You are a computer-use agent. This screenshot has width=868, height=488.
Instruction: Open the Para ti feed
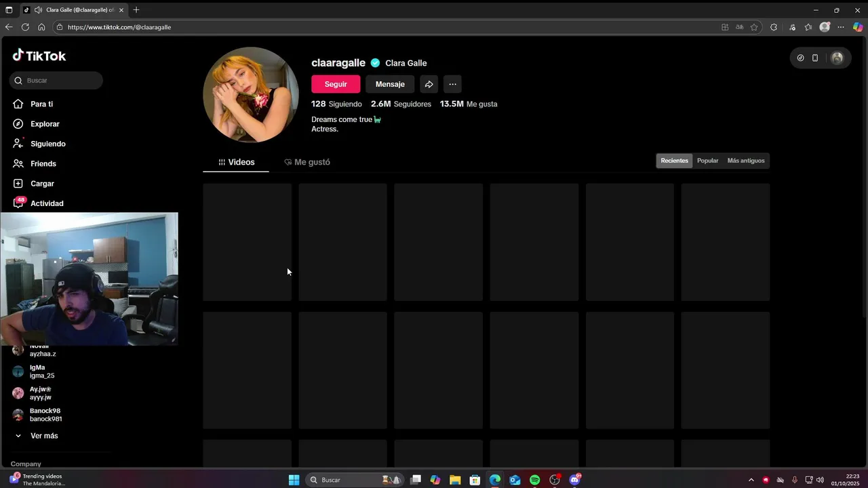pyautogui.click(x=33, y=104)
